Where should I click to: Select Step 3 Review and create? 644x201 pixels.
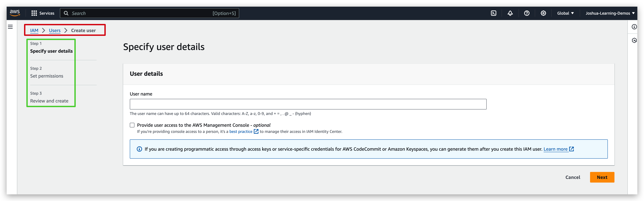point(49,101)
